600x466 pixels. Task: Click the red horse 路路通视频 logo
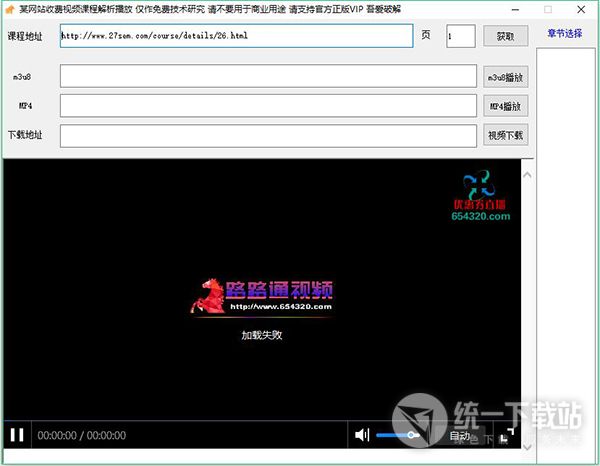[260, 297]
